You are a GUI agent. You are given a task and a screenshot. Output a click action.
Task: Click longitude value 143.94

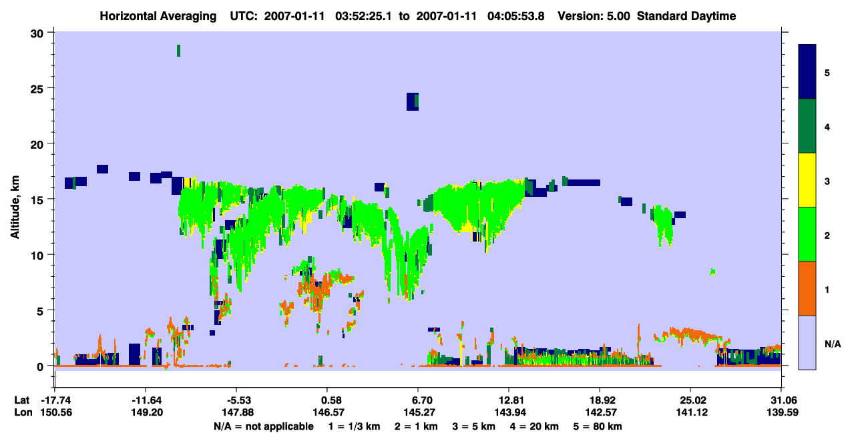pos(509,413)
